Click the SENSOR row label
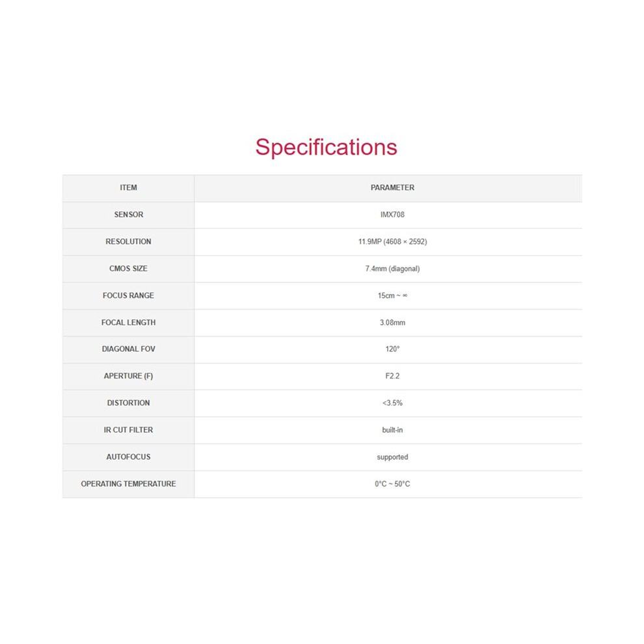 coord(129,215)
